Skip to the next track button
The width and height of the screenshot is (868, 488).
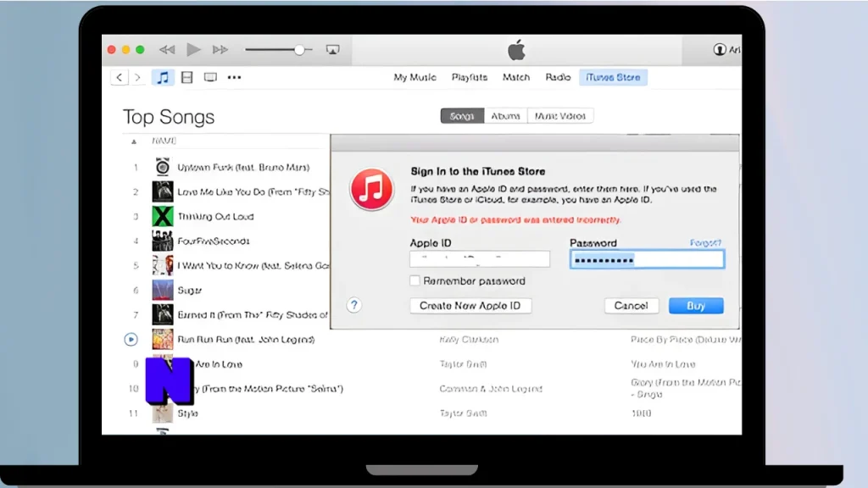[220, 50]
